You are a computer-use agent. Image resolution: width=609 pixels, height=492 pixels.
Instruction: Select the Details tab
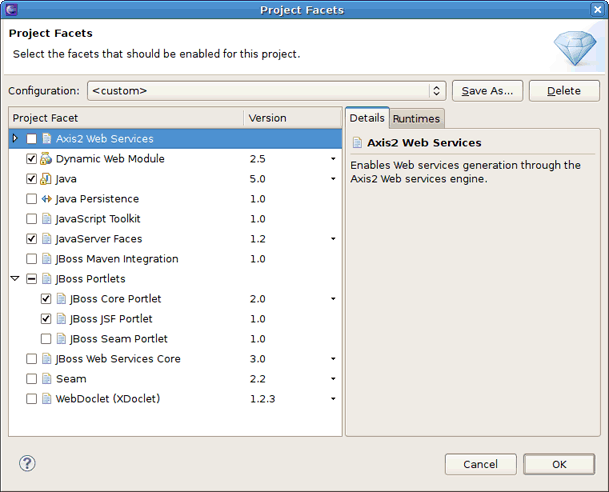coord(367,118)
